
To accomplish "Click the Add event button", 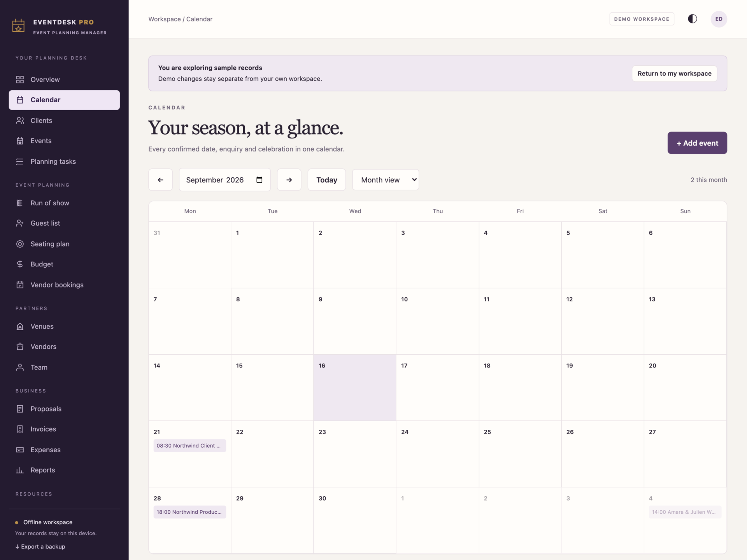I will (697, 143).
